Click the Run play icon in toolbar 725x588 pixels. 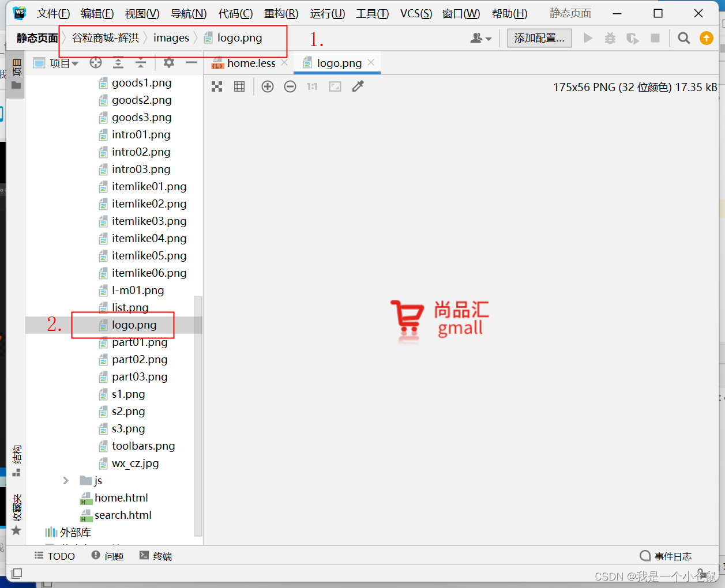588,38
